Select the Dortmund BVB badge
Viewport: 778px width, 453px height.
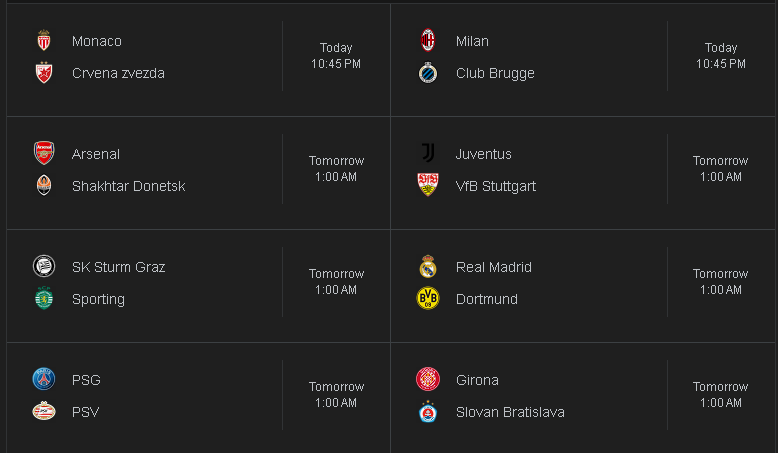point(428,299)
